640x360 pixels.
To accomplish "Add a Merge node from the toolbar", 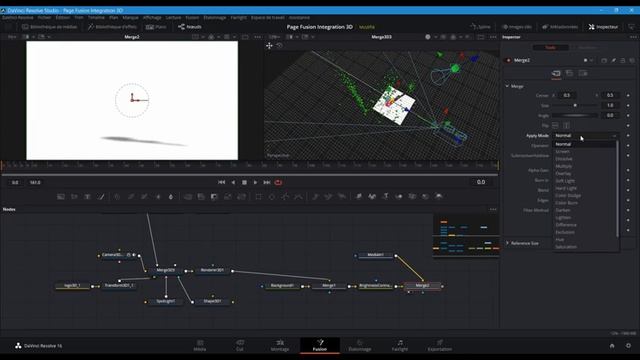I will pyautogui.click(x=188, y=197).
